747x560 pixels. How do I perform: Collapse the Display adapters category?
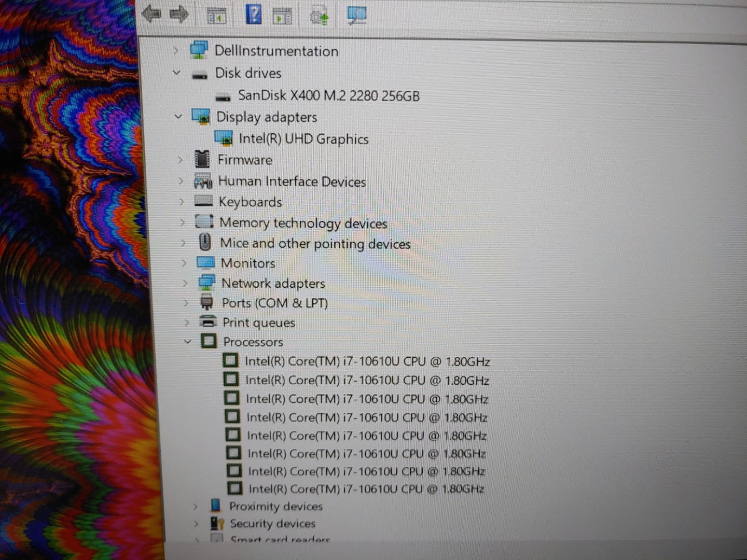[x=178, y=116]
